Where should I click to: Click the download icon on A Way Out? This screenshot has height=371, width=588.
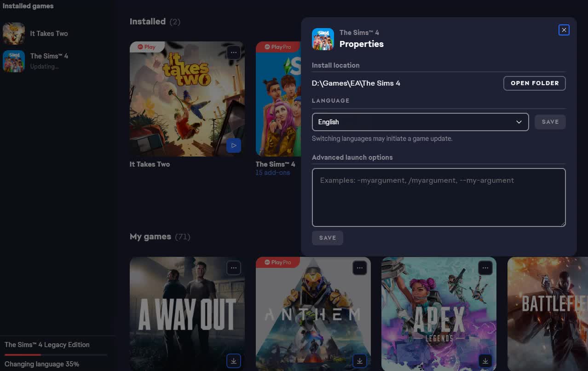click(234, 361)
